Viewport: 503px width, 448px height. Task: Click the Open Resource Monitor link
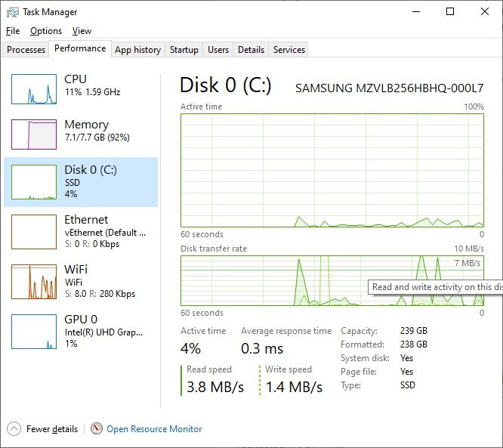tap(154, 429)
